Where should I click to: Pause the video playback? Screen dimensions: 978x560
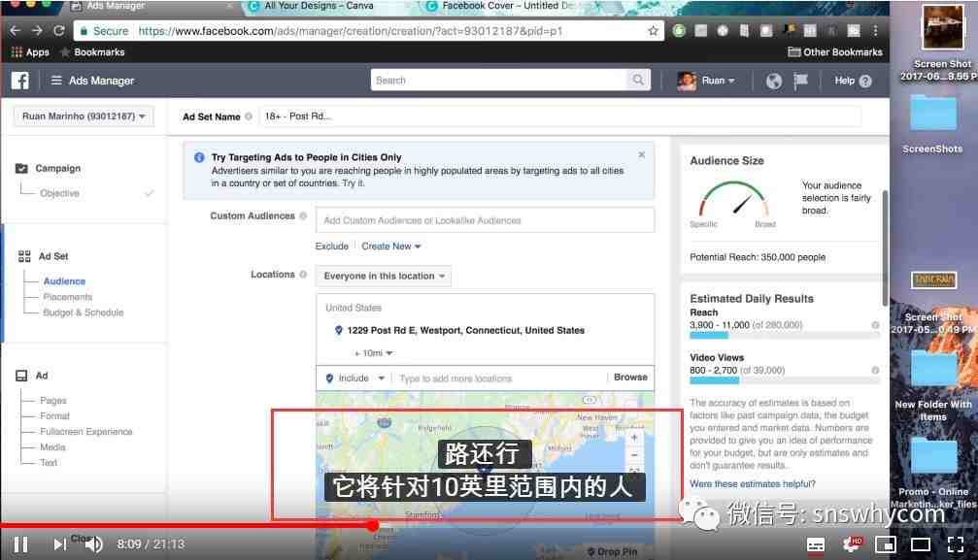point(20,544)
